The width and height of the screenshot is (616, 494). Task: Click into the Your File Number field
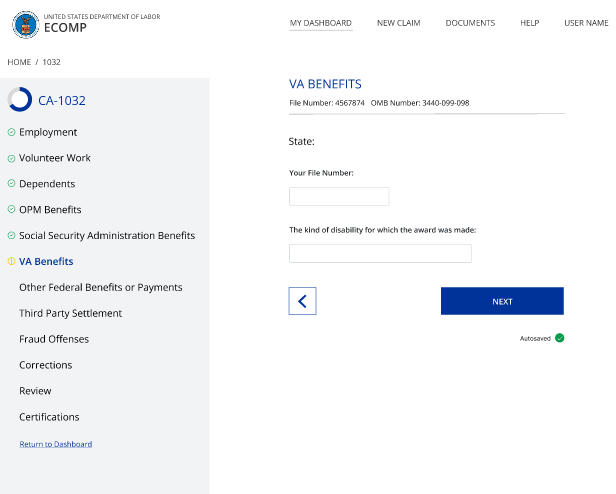(339, 196)
